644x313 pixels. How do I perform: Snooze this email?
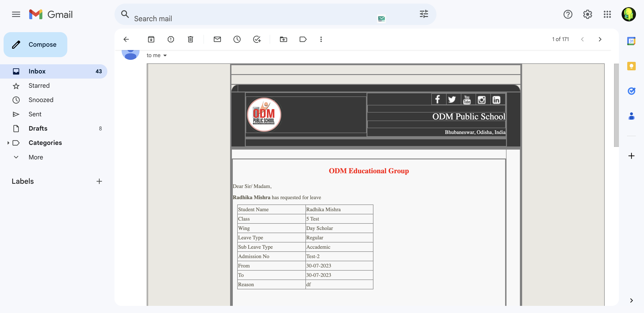(237, 39)
